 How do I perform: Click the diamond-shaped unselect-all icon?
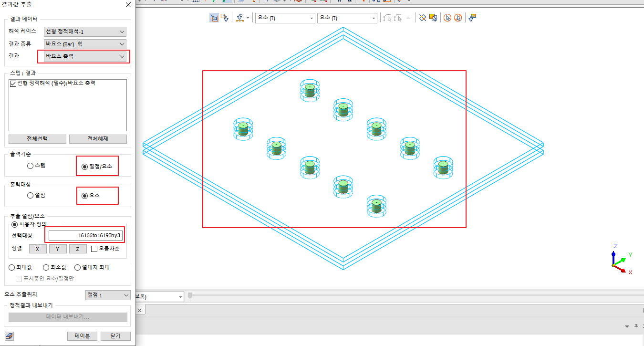pos(423,18)
